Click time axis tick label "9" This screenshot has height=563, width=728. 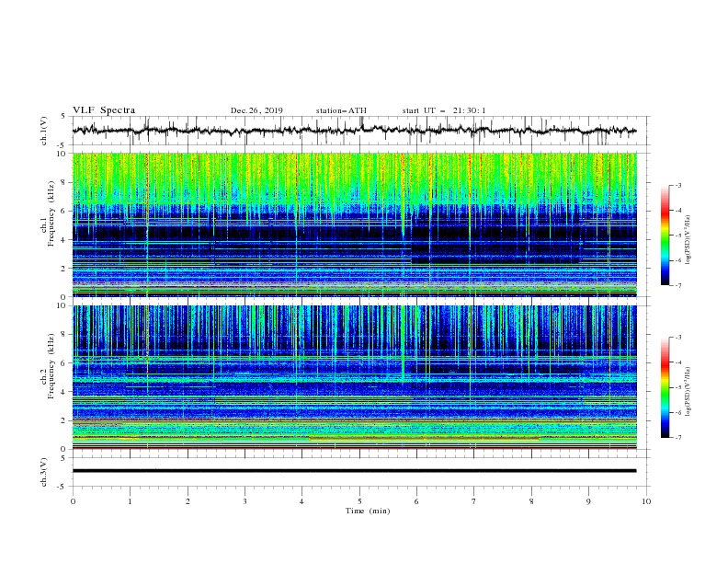pos(588,501)
